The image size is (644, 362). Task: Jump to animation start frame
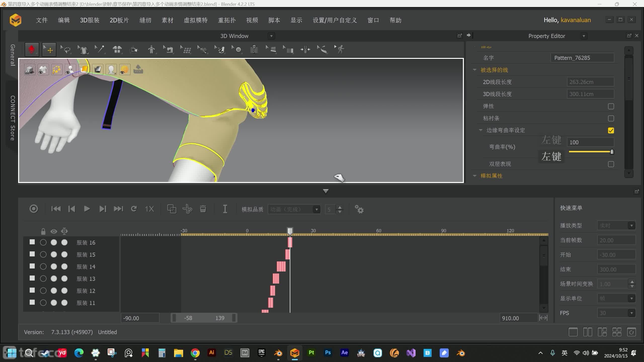[x=56, y=209]
